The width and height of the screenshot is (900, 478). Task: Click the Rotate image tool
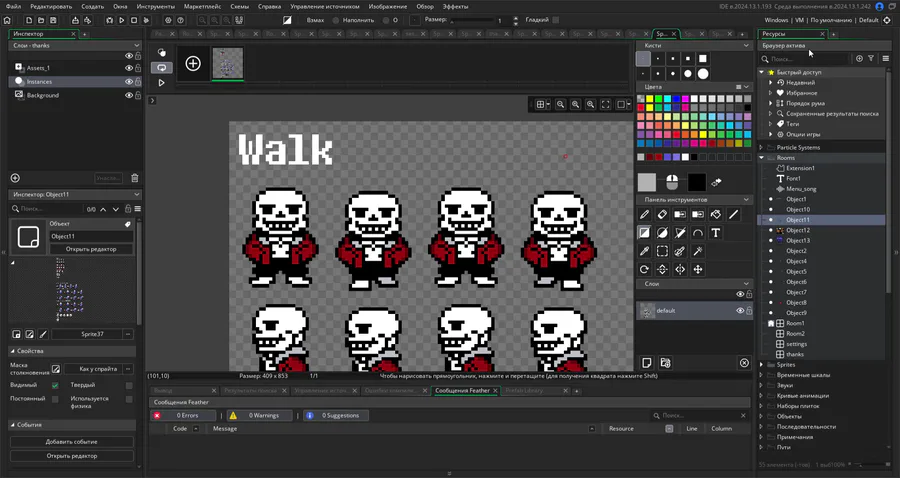(x=644, y=269)
